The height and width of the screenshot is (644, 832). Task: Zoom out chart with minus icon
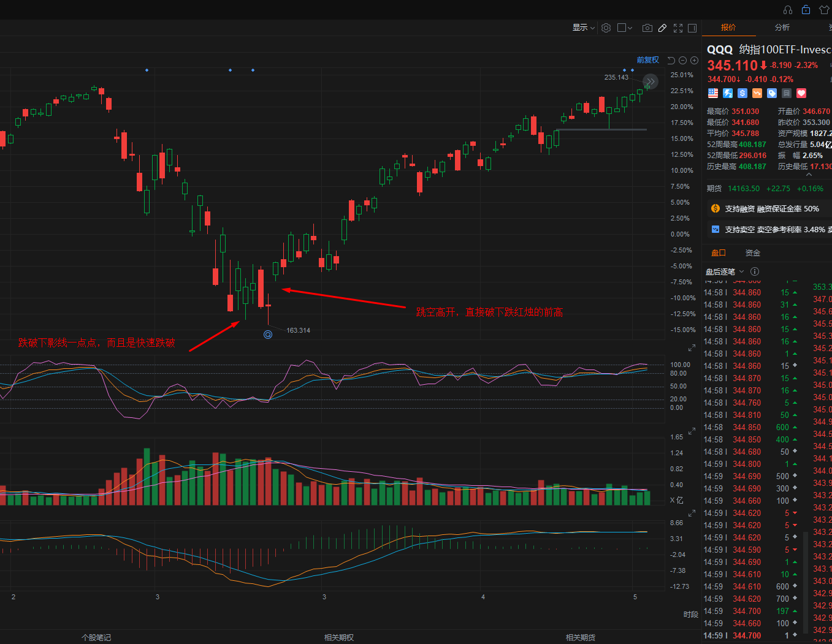[682, 60]
